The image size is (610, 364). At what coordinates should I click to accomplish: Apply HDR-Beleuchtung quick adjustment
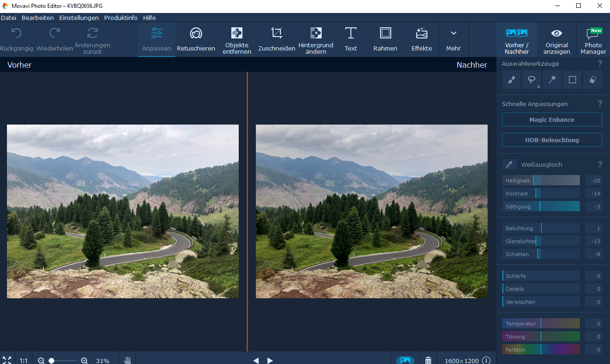[x=552, y=140]
